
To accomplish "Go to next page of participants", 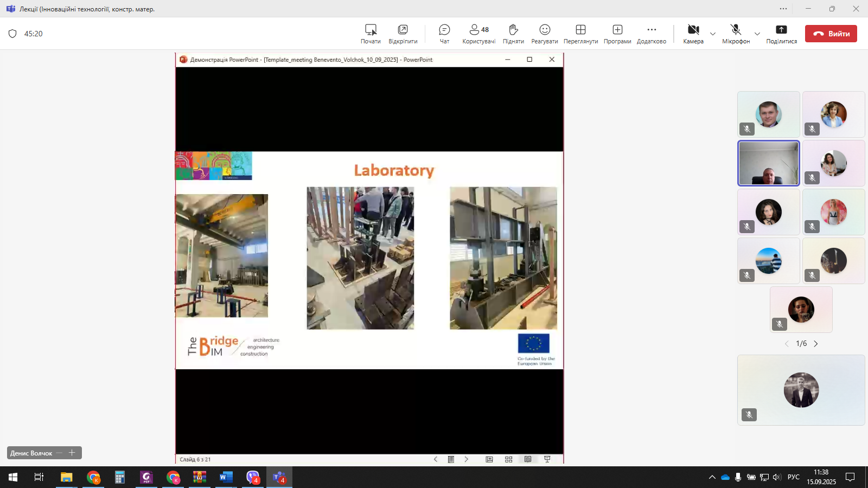I will coord(816,344).
